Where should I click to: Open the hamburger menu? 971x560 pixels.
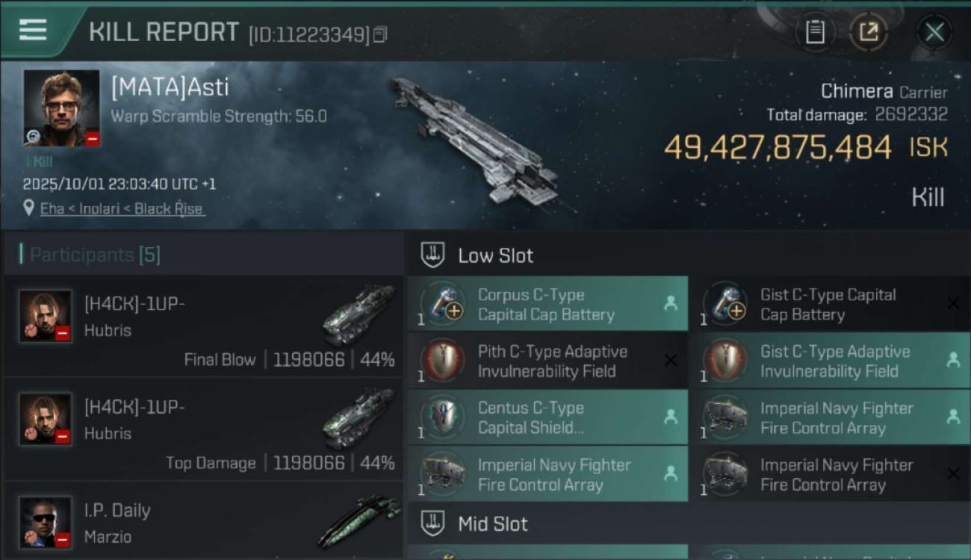[x=33, y=31]
